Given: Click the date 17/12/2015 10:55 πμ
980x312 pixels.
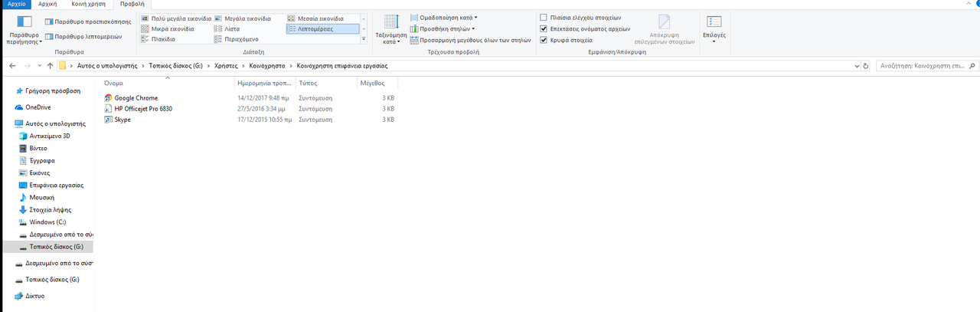Looking at the screenshot, I should pos(265,120).
